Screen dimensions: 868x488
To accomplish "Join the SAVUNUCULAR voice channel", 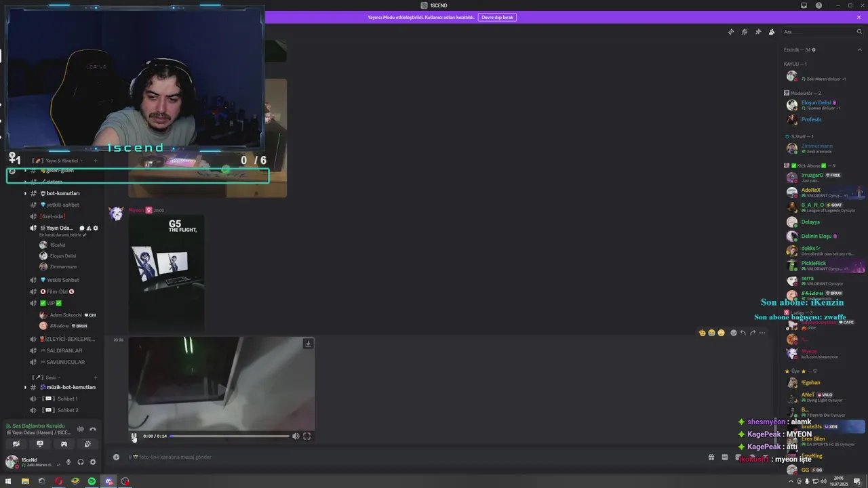I will (65, 362).
